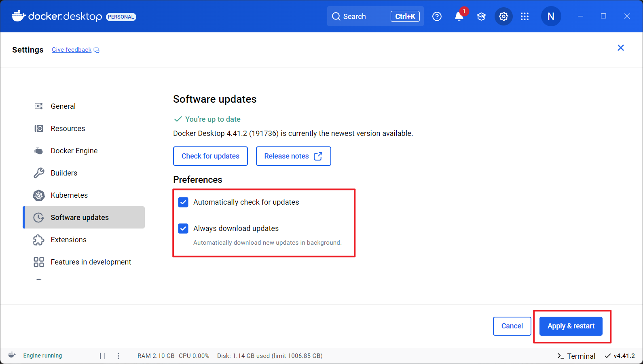Screen dimensions: 643x364
Task: Open the Learning center graduation cap icon
Action: click(481, 17)
